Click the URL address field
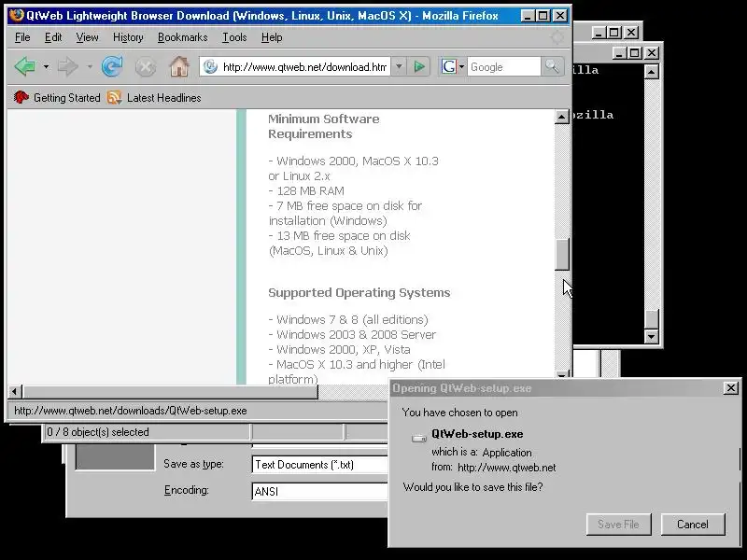 pos(304,66)
